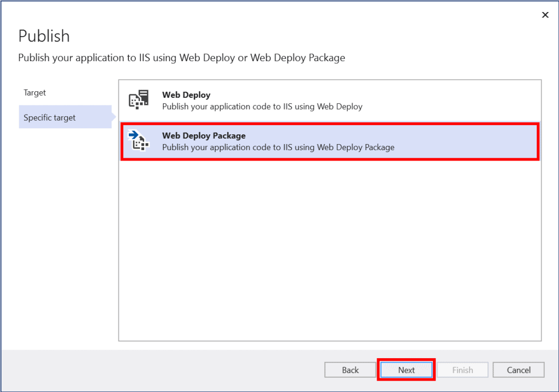Click the document pages in Web Deploy Package icon
Image resolution: width=559 pixels, height=392 pixels.
141,144
